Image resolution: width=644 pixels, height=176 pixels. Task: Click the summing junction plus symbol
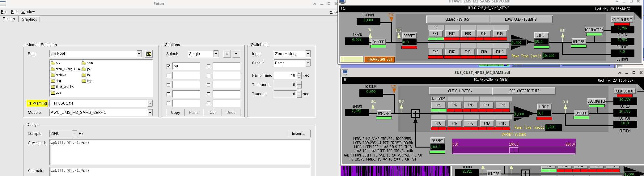coord(416,114)
